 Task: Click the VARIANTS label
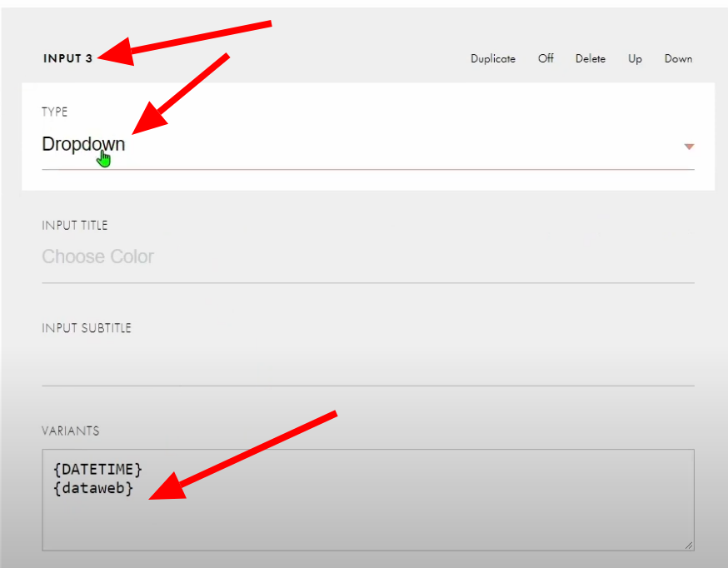tap(70, 431)
